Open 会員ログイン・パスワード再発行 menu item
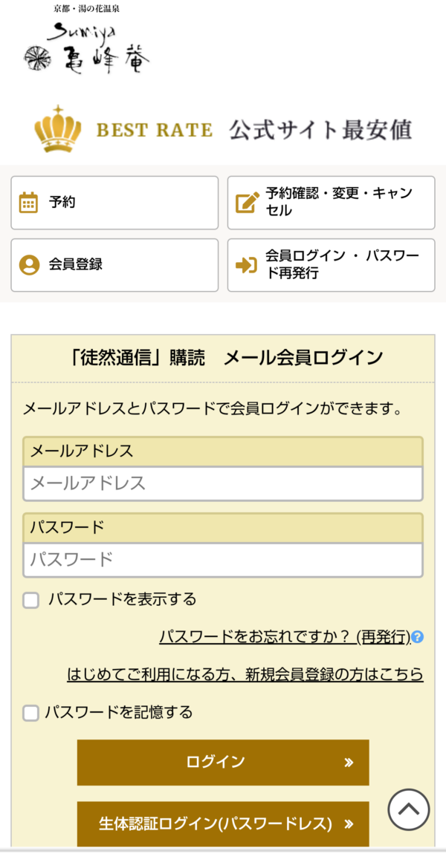This screenshot has height=868, width=446. [331, 265]
